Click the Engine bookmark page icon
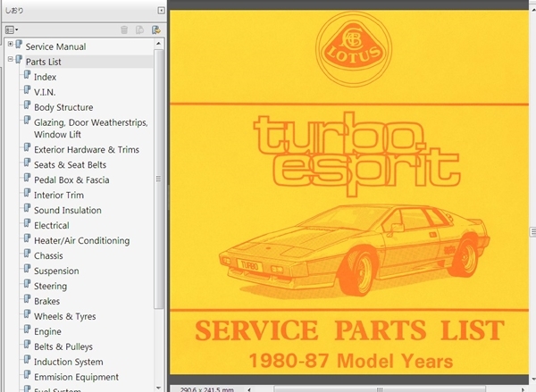536x392 pixels. pyautogui.click(x=27, y=329)
